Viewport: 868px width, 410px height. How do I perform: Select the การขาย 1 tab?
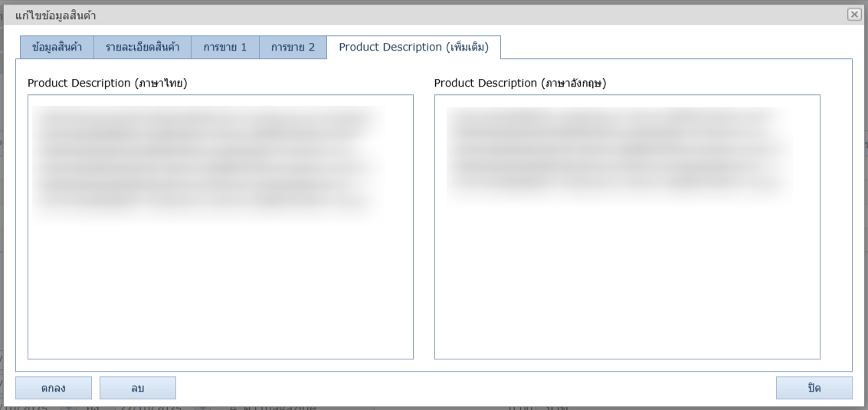(225, 48)
